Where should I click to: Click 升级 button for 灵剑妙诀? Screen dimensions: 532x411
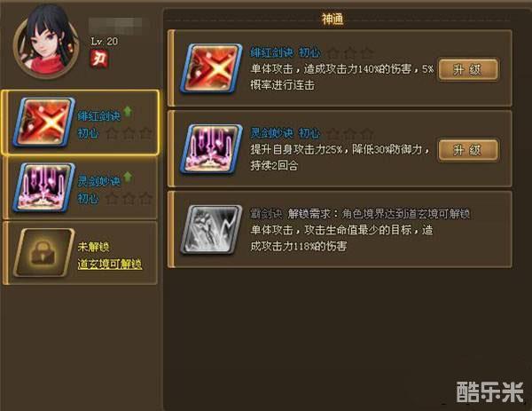468,150
